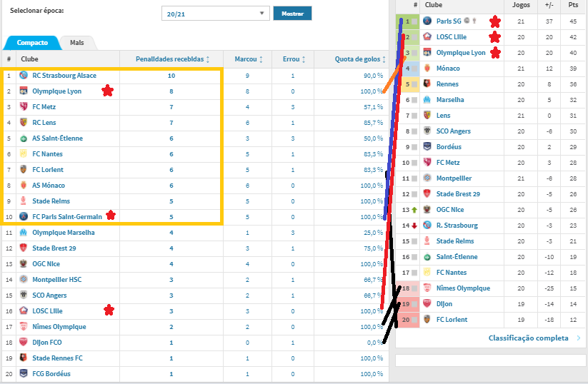Click Rennes crest in standings
This screenshot has height=384, width=588.
click(427, 84)
